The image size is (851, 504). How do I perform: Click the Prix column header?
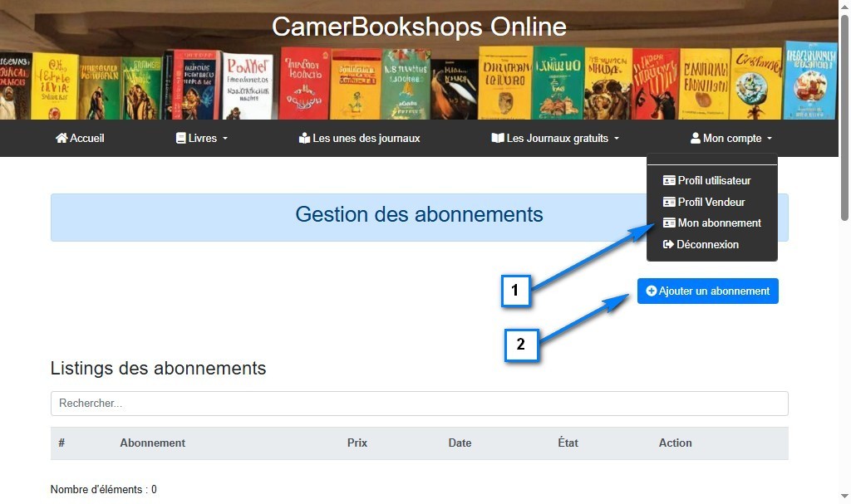pos(357,443)
